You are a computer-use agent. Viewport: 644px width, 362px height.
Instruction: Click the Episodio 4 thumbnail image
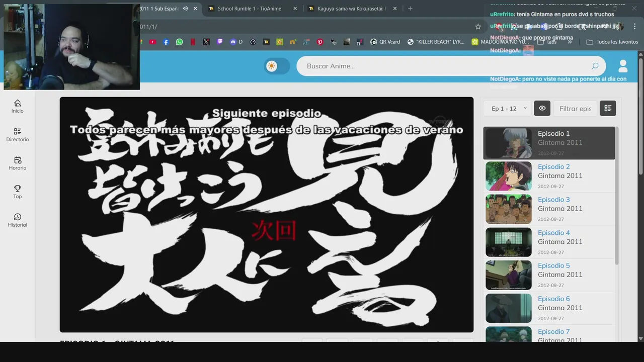pyautogui.click(x=508, y=242)
